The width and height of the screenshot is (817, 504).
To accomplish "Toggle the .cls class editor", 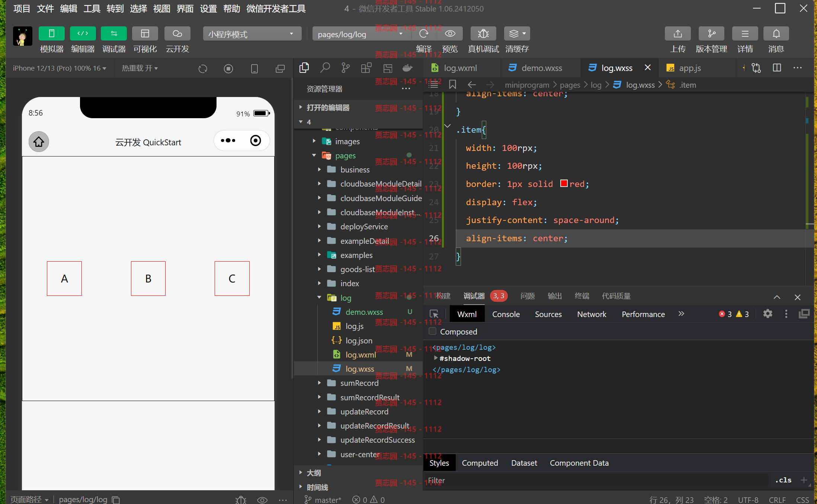I will 783,480.
